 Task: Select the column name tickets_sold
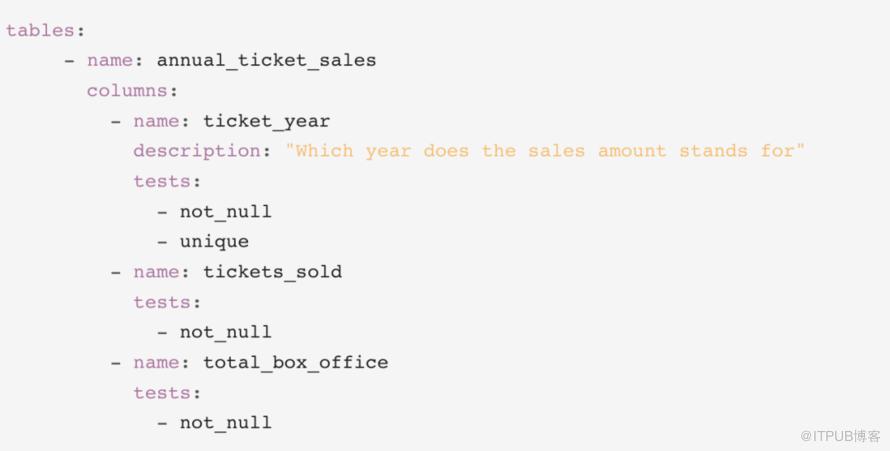click(x=272, y=272)
